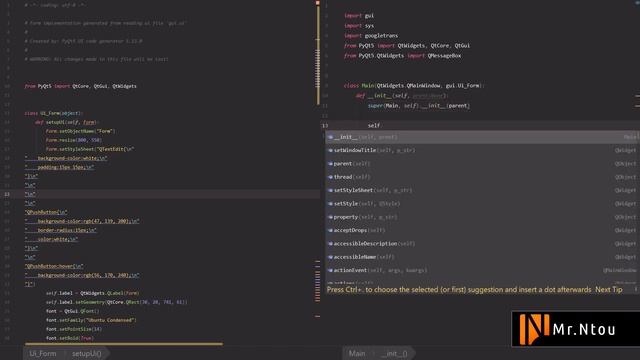Click the 'font.setPointSize(14)' line
The height and width of the screenshot is (360, 640).
point(74,329)
